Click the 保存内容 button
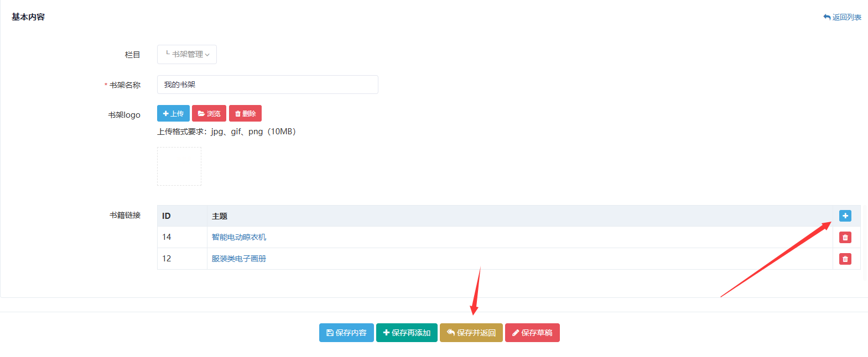The width and height of the screenshot is (868, 357). pyautogui.click(x=346, y=333)
